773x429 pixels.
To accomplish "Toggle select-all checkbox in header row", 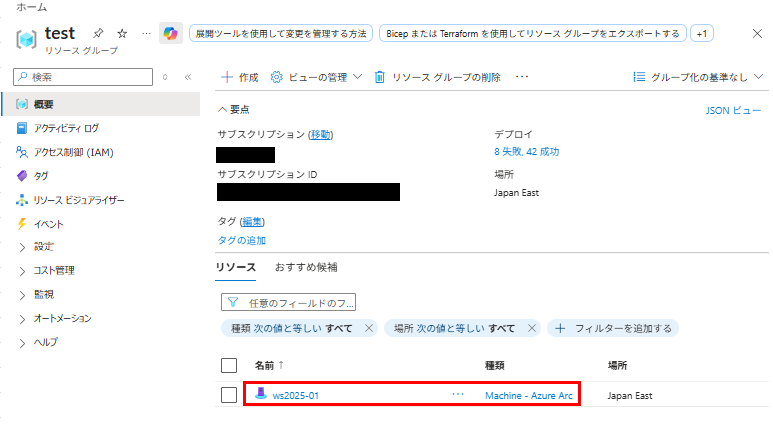I will coord(229,365).
